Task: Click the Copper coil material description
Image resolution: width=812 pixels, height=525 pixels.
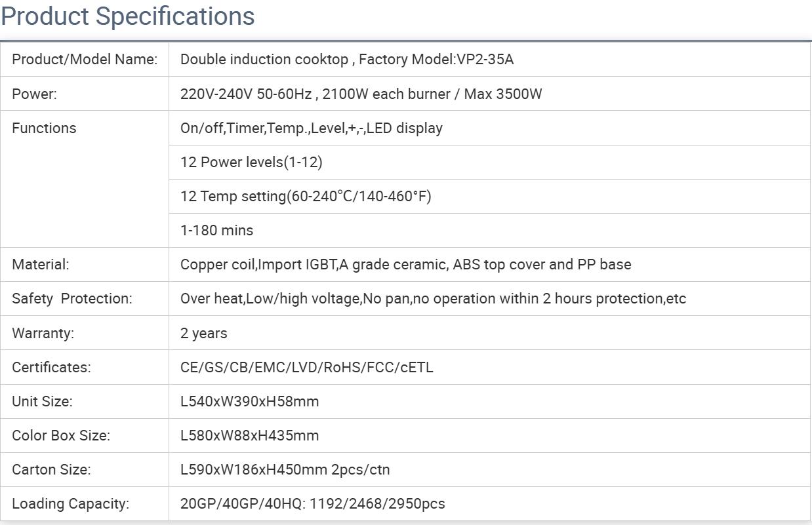Action: 405,265
